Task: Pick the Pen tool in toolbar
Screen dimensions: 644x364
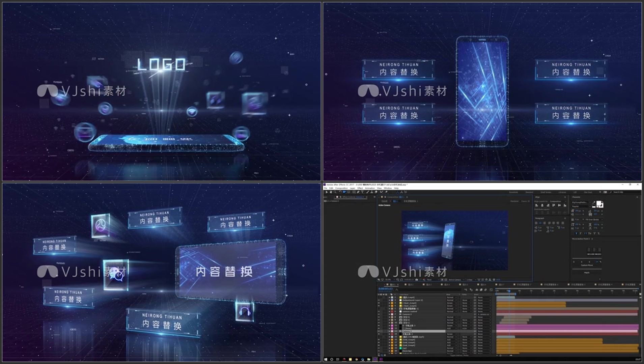Action: point(358,192)
